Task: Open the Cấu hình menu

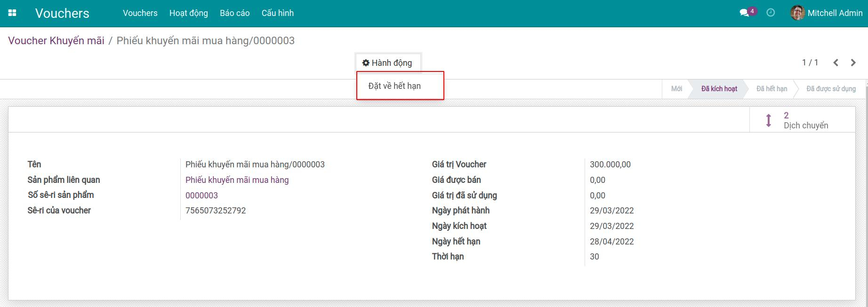Action: [278, 13]
